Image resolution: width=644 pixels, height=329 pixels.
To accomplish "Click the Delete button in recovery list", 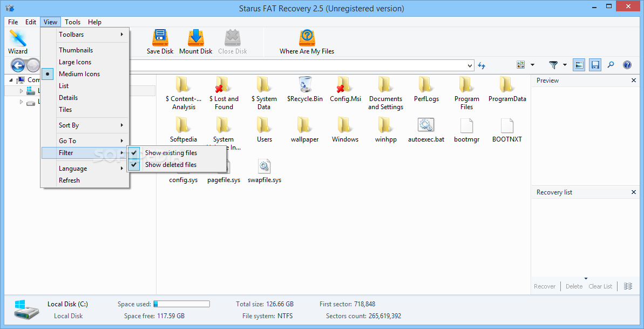I will coord(574,286).
